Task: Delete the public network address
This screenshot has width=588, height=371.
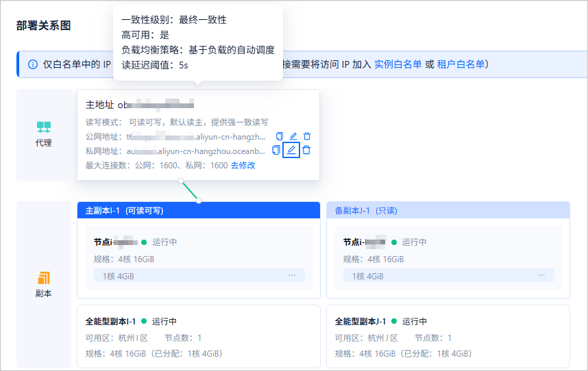Action: click(307, 136)
